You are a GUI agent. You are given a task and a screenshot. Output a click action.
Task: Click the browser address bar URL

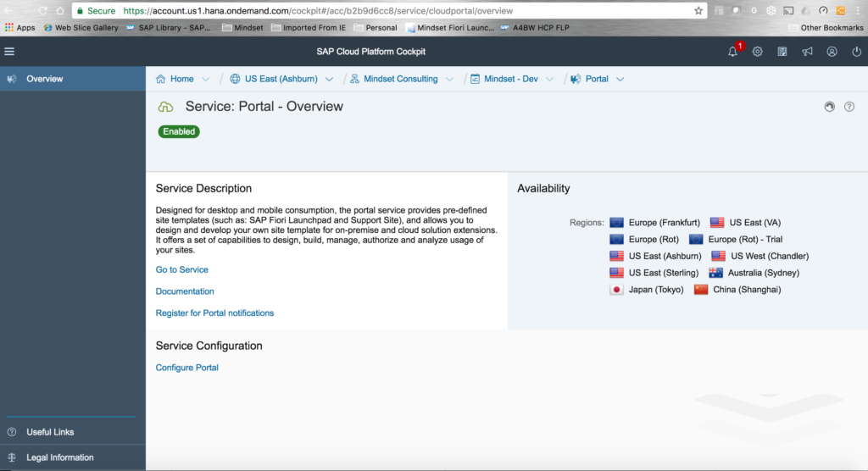click(x=318, y=10)
